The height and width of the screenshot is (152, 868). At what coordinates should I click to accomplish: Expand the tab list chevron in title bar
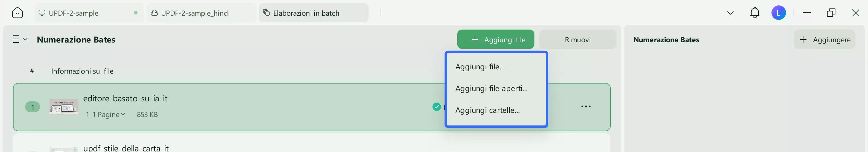pos(730,13)
